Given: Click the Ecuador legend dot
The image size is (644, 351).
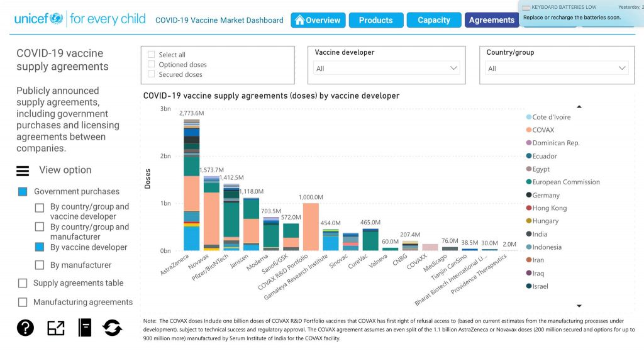Looking at the screenshot, I should tap(529, 156).
